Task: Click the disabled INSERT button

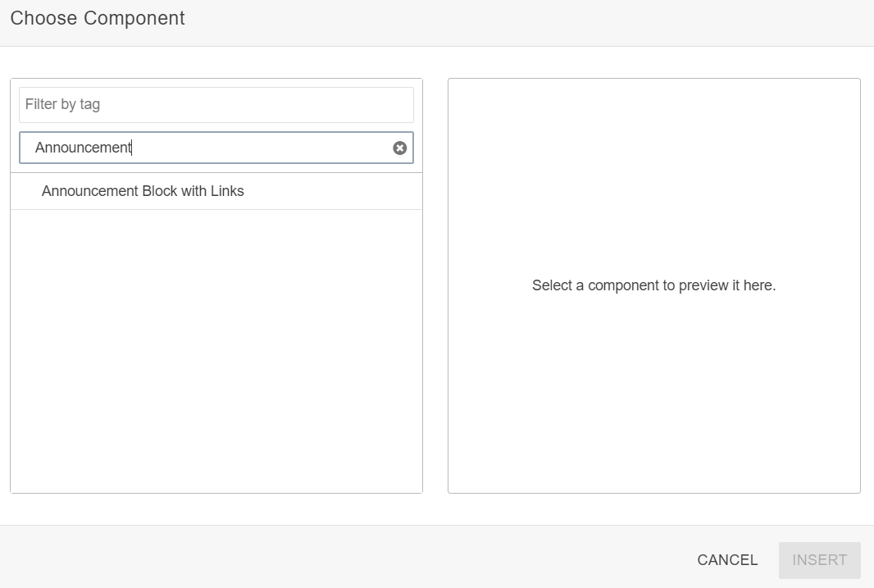Action: 819,559
